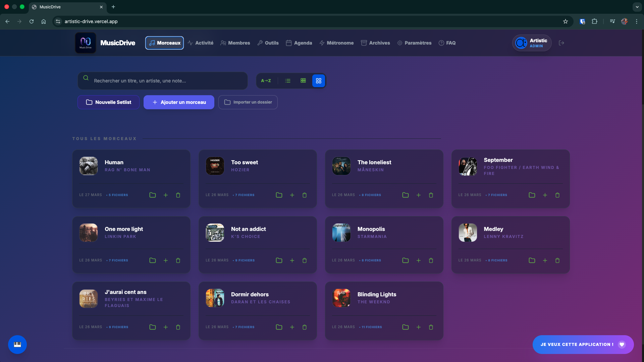The width and height of the screenshot is (644, 362).
Task: Click plus icon on Too sweet card
Action: [292, 195]
